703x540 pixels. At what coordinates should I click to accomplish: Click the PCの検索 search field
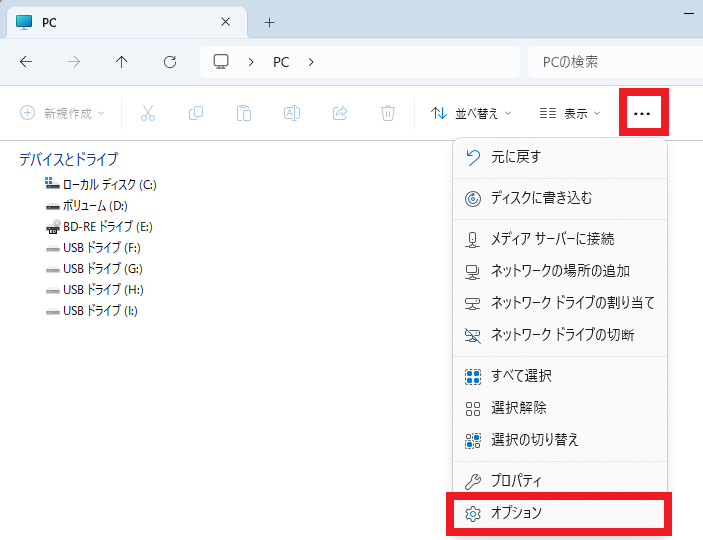tap(610, 62)
